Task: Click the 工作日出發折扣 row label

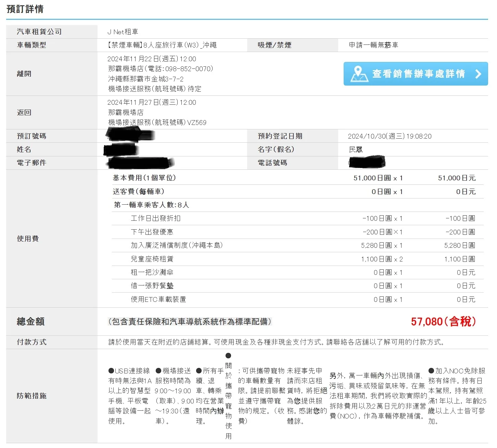Action: 156,218
